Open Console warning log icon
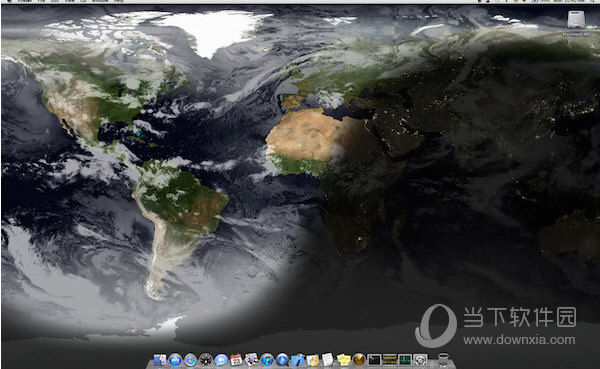Screen dimensions: 600x369 tap(390, 360)
